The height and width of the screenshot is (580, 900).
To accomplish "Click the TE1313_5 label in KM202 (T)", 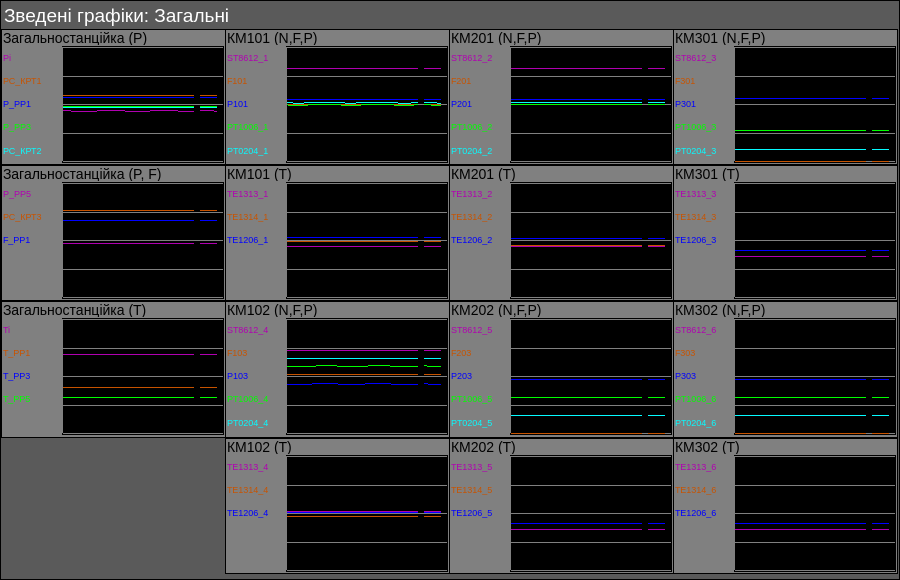I will point(471,467).
